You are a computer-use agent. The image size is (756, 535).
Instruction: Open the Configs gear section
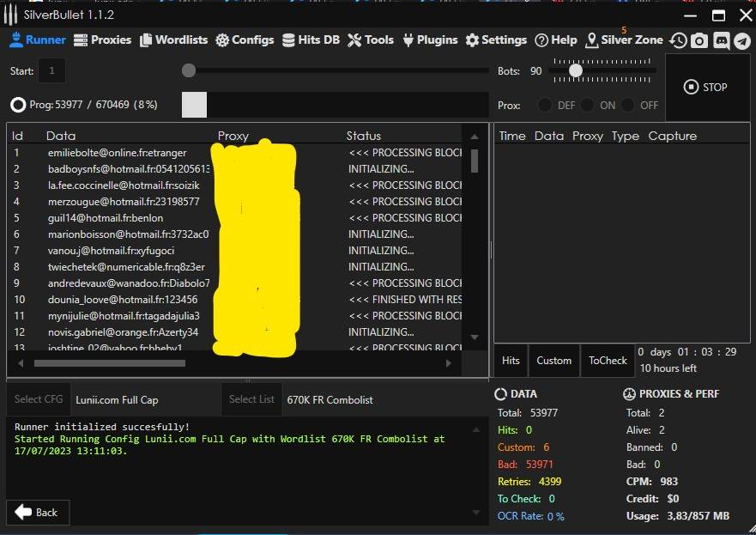[245, 40]
